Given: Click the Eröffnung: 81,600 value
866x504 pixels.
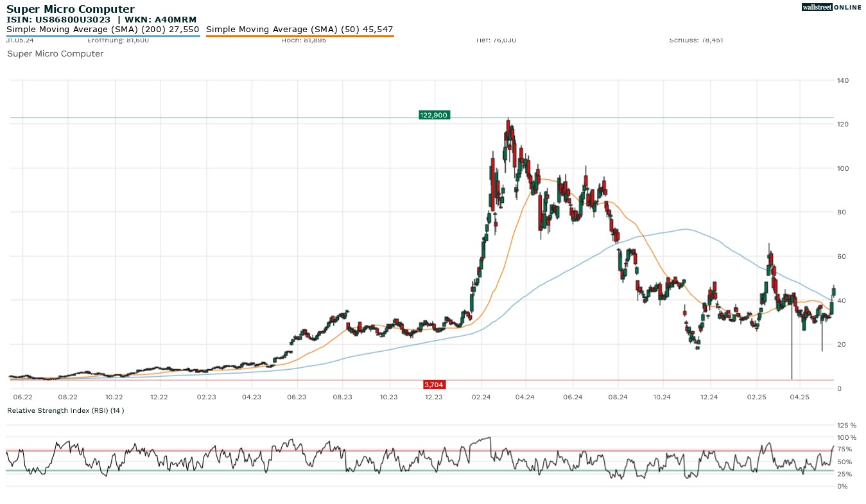Looking at the screenshot, I should coord(118,40).
